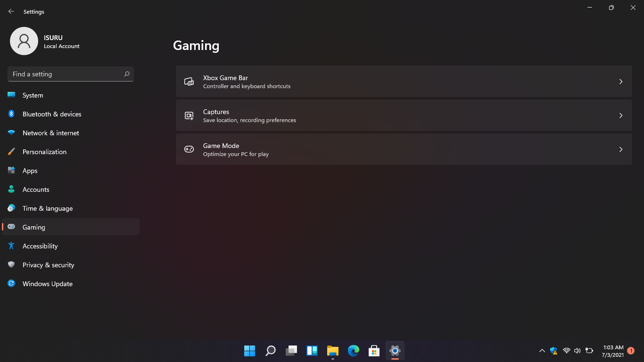644x362 pixels.
Task: Show hidden icons in system tray
Action: 542,351
